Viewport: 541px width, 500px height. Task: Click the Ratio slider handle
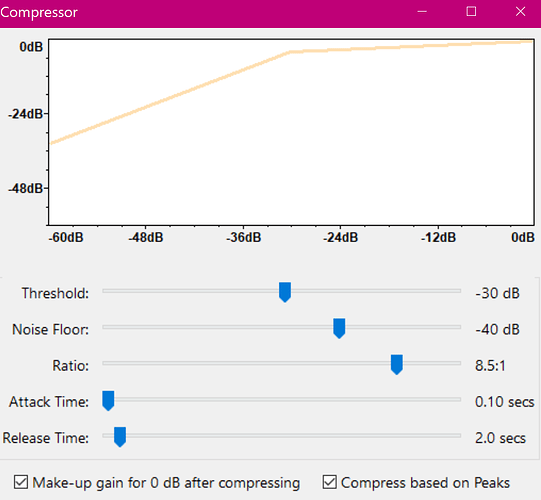point(397,364)
